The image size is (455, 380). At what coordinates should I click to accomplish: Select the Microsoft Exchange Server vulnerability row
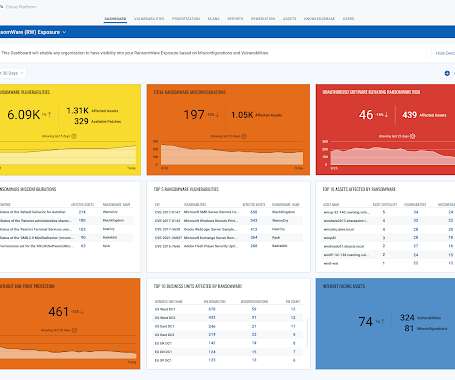click(228, 238)
